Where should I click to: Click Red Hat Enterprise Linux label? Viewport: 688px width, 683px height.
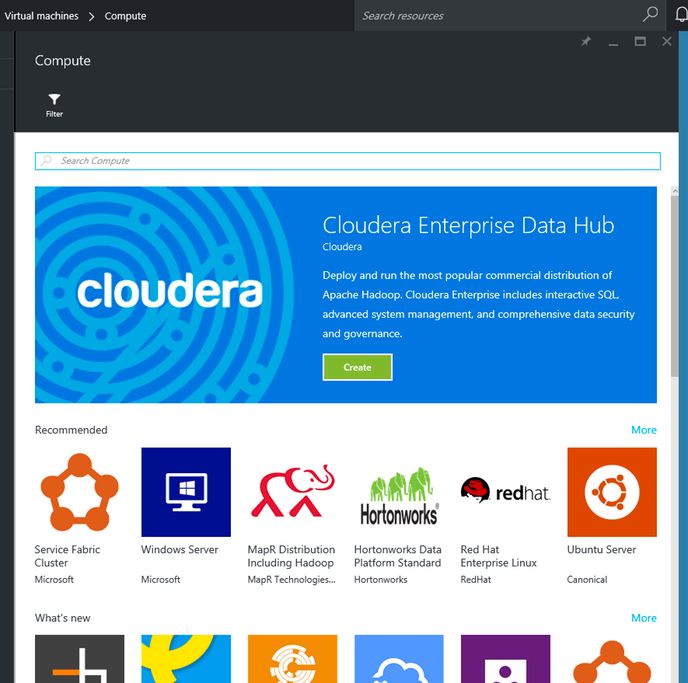coord(498,556)
